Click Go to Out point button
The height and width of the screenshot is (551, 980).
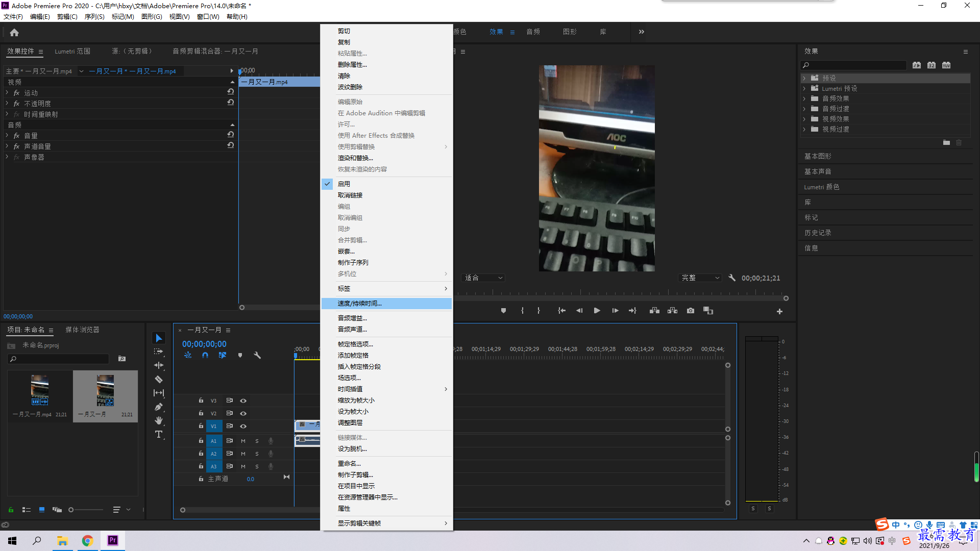[x=632, y=311]
